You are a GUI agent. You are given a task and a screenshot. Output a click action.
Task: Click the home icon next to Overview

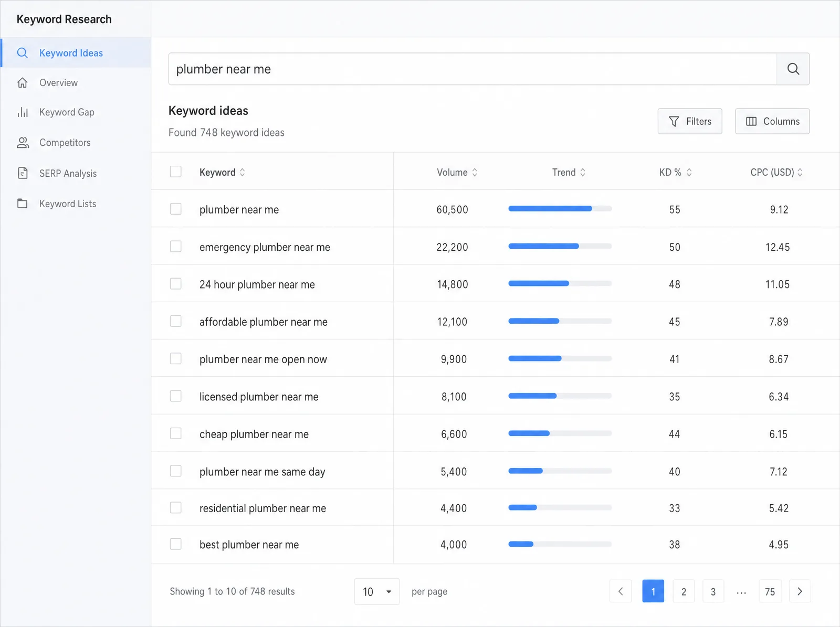click(22, 82)
